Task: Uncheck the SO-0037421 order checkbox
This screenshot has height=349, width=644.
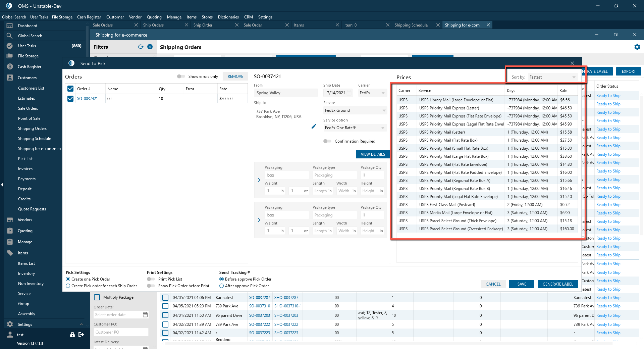Action: pyautogui.click(x=70, y=99)
